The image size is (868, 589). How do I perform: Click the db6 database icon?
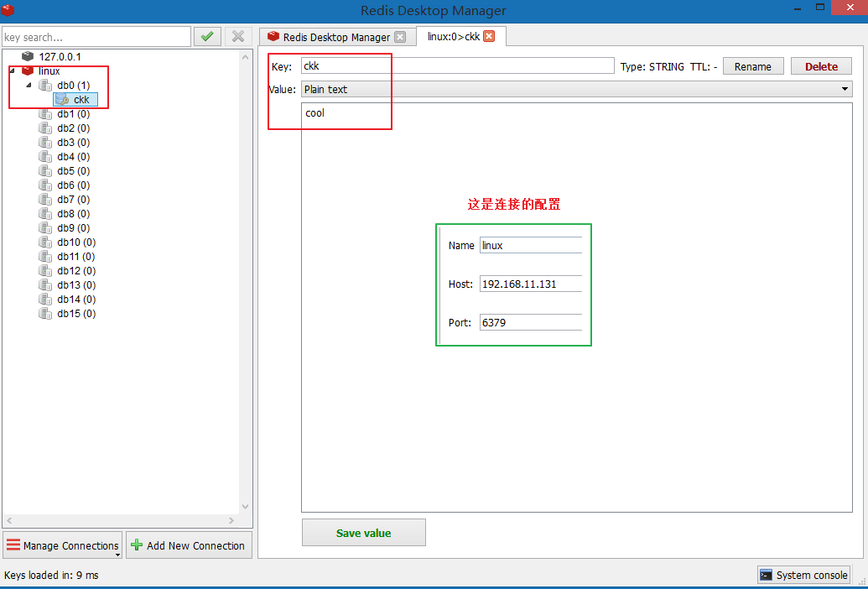(45, 185)
